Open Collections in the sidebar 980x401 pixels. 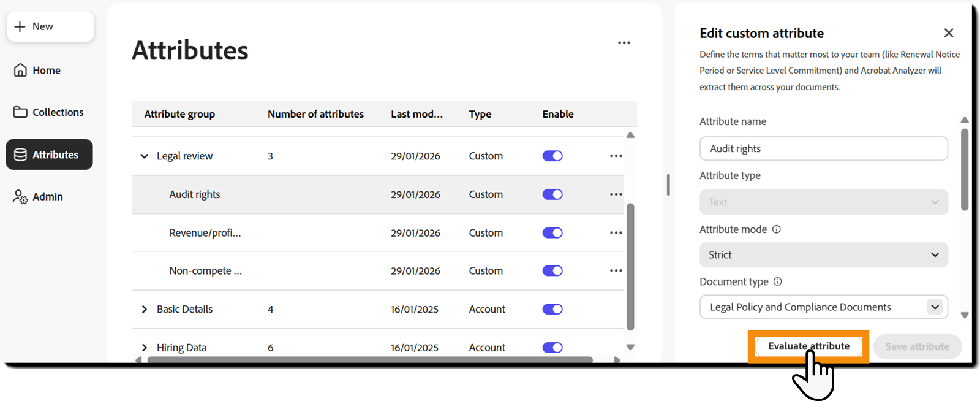49,112
